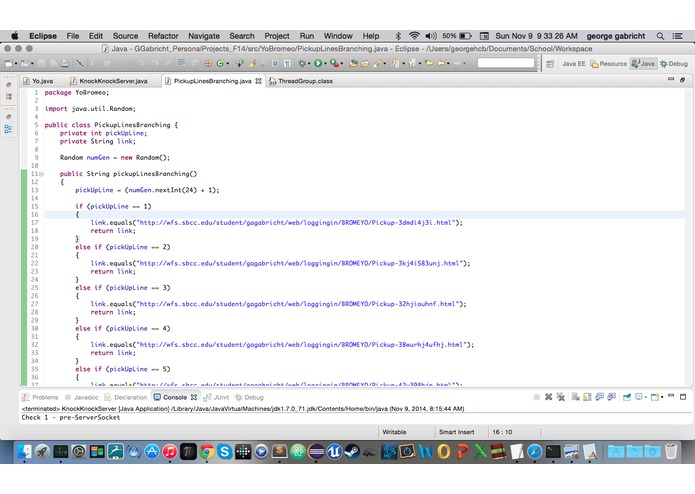Toggle Mark Occurrences highlighter icon
695x494 pixels.
click(x=252, y=64)
